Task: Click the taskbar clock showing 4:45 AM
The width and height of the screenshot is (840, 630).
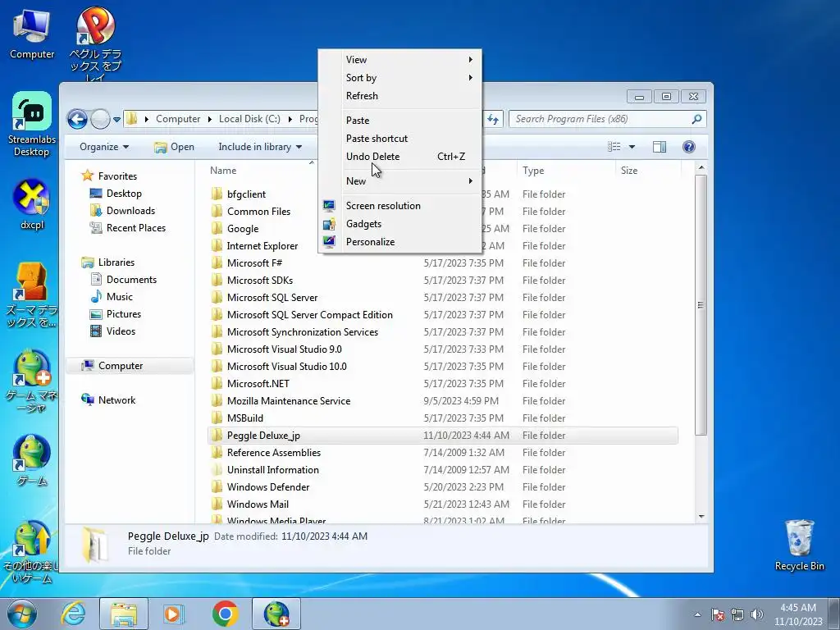Action: 798,614
